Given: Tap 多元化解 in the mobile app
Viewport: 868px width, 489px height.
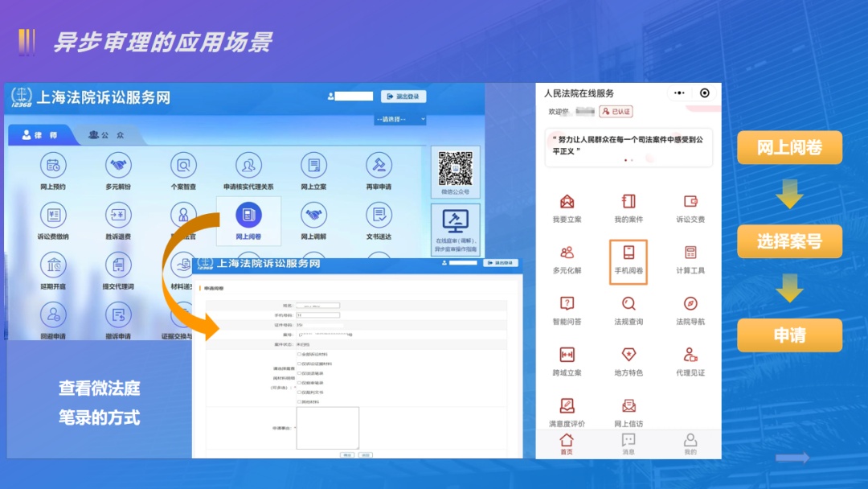Looking at the screenshot, I should point(567,260).
